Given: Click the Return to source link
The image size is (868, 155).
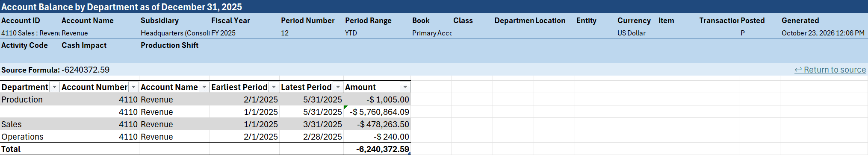Looking at the screenshot, I should [830, 70].
